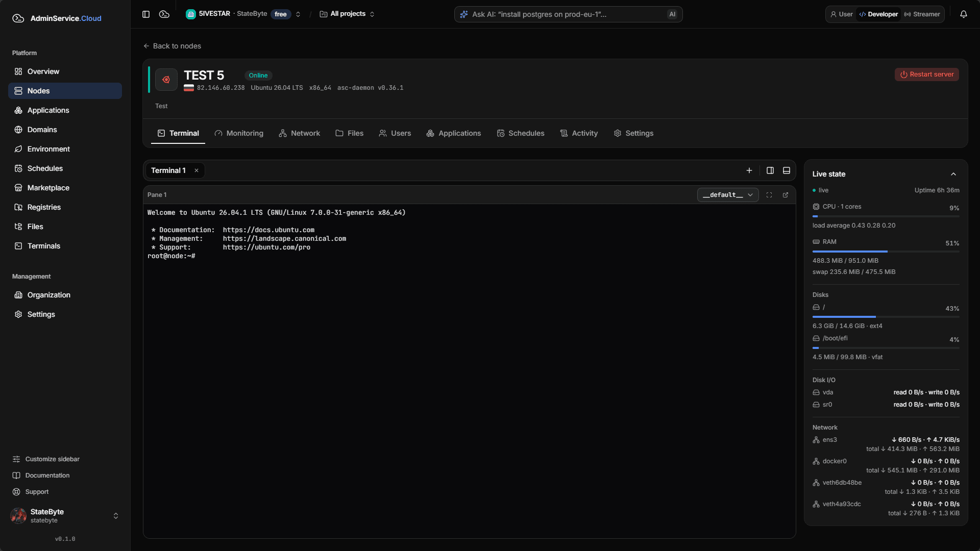
Task: Click the CPU chip icon
Action: tap(816, 207)
